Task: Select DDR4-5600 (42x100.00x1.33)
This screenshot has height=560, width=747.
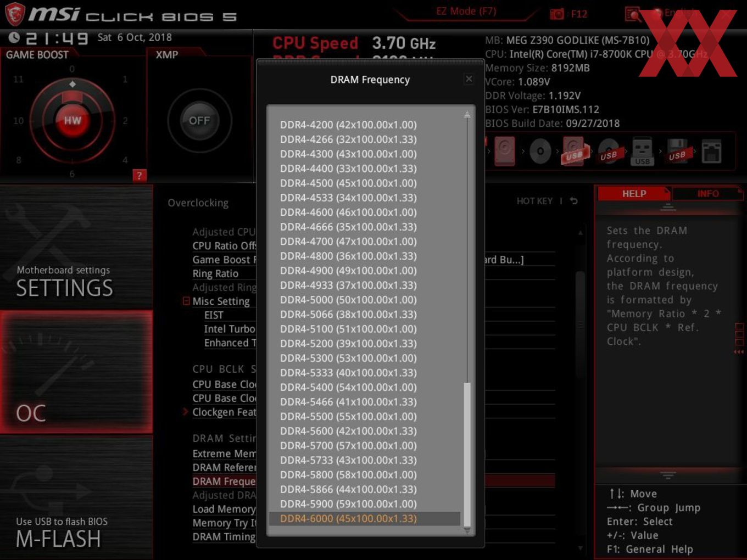Action: click(364, 431)
